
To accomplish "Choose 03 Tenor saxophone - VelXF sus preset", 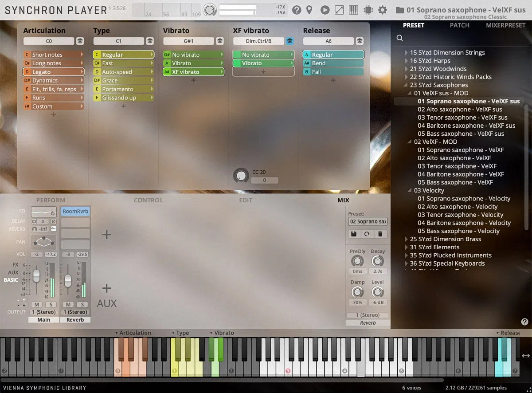I will 462,118.
